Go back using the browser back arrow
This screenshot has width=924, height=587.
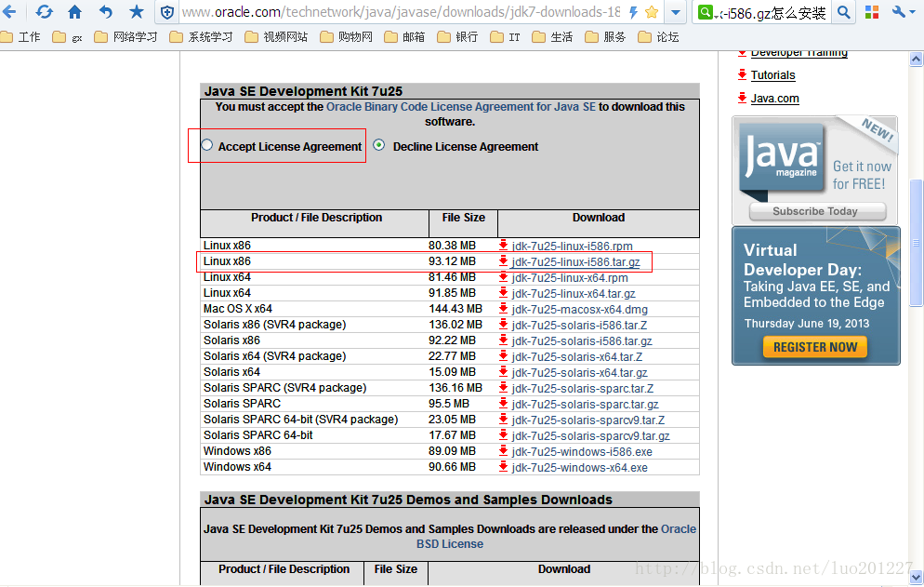(x=10, y=11)
